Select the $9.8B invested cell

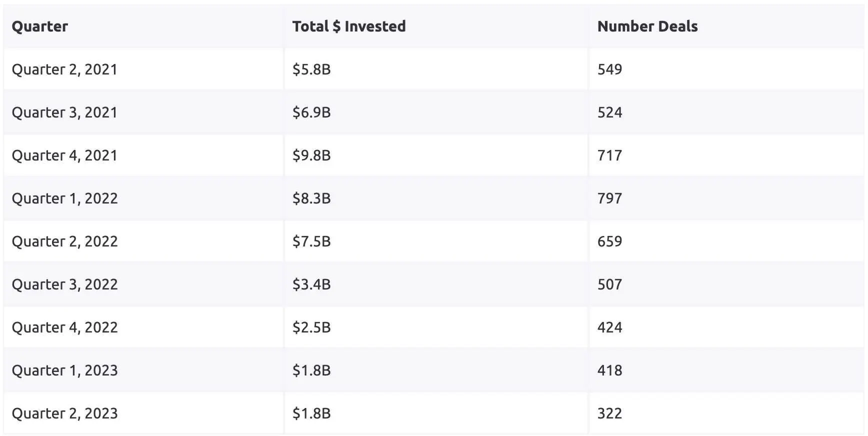pyautogui.click(x=311, y=155)
